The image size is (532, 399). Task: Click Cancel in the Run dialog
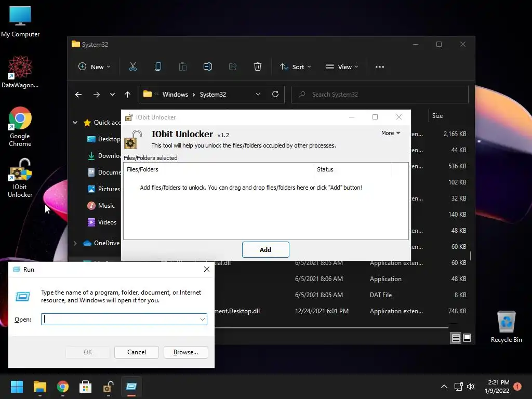[x=137, y=352]
